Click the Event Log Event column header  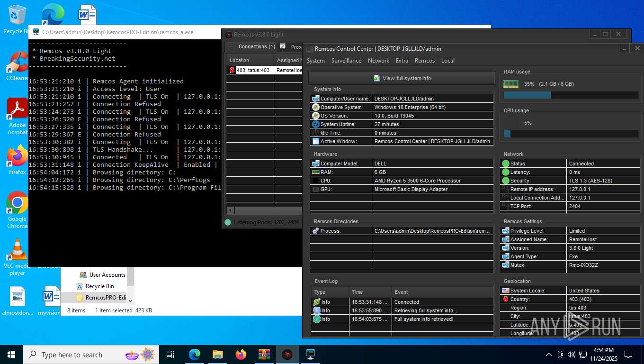coord(443,292)
